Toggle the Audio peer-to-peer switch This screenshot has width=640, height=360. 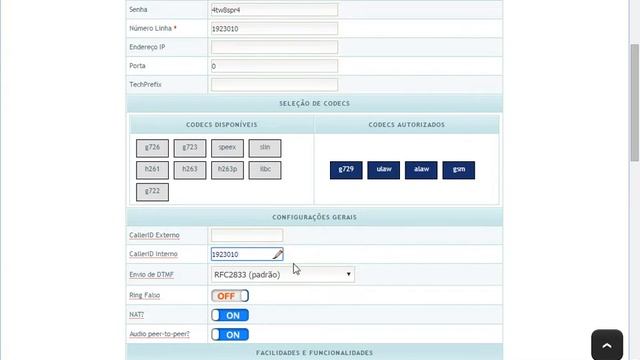tap(230, 335)
